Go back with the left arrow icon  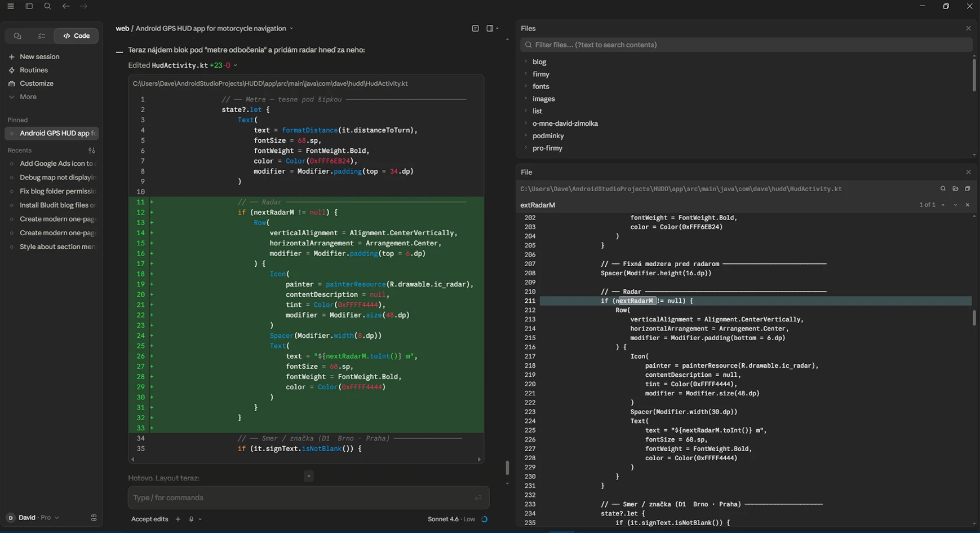(x=66, y=6)
